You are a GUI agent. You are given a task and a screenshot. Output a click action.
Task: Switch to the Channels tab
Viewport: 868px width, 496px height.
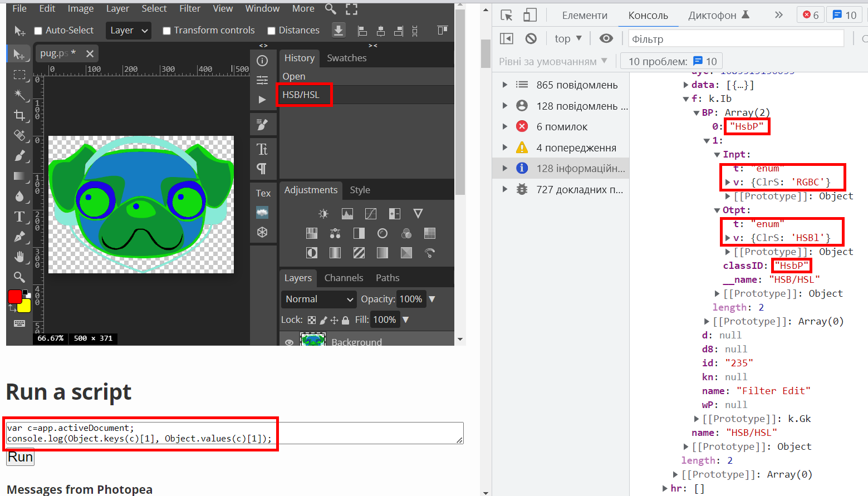tap(344, 278)
